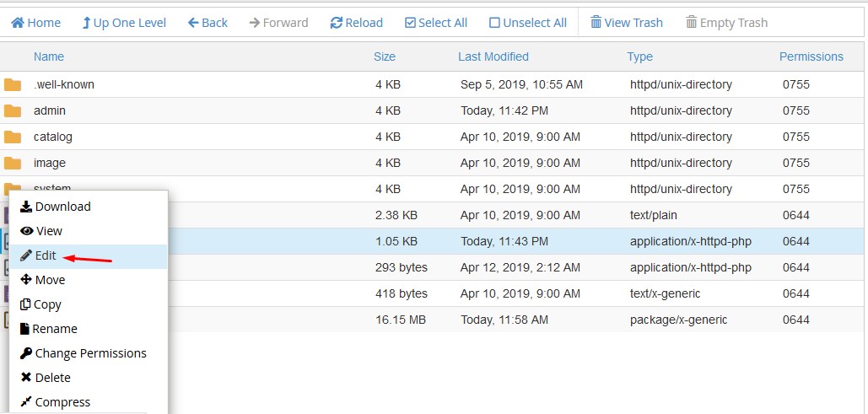The image size is (868, 414).
Task: Click the admin folder icon
Action: pyautogui.click(x=12, y=111)
